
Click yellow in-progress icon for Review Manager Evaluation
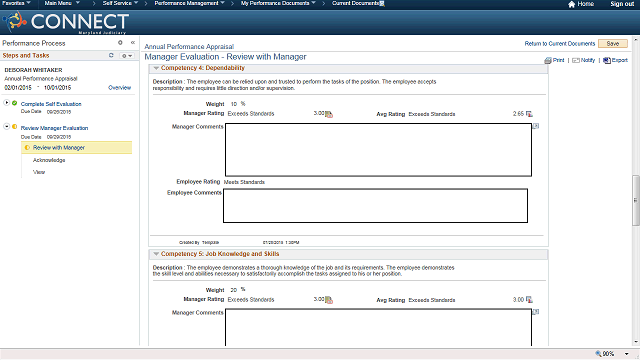(x=15, y=127)
